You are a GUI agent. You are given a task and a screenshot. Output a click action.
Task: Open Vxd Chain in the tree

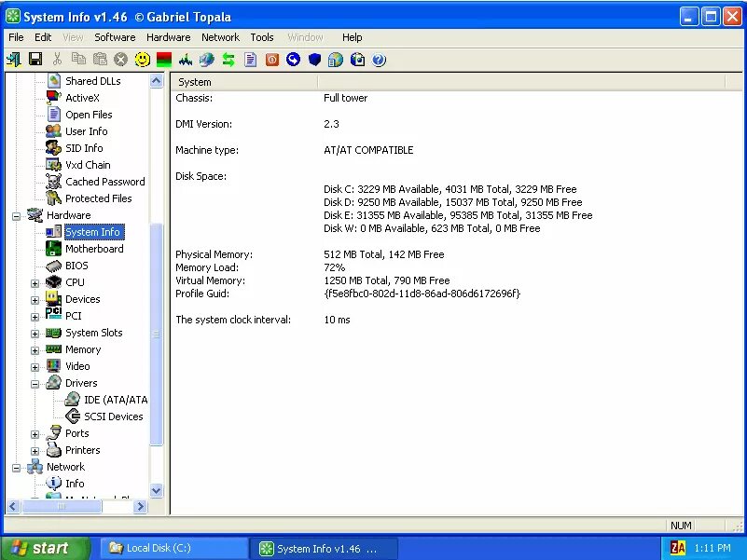88,165
